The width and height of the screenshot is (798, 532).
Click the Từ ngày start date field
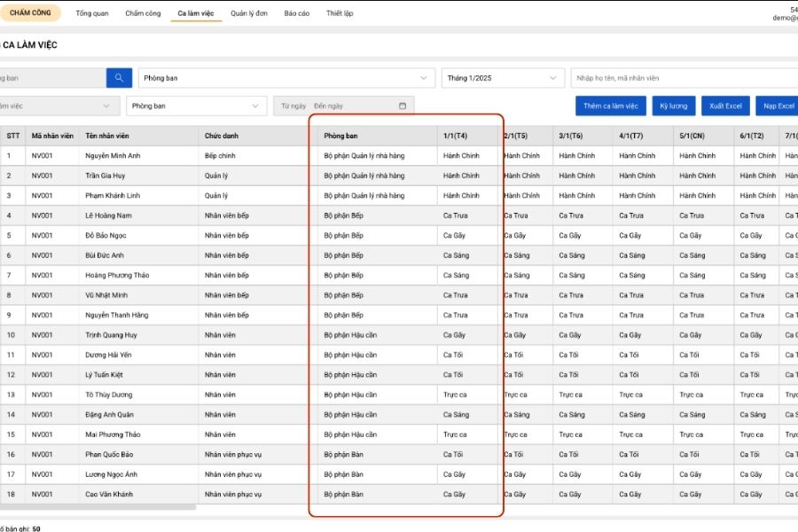293,106
